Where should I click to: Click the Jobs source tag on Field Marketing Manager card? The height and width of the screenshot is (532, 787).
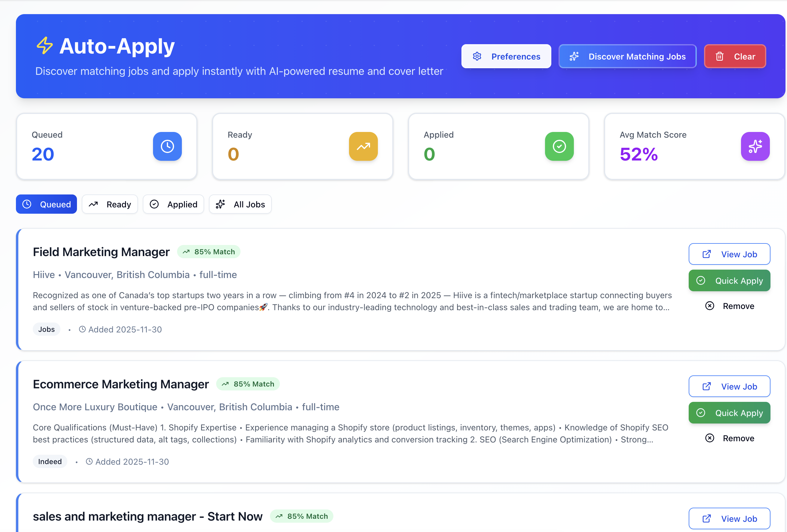coord(46,329)
